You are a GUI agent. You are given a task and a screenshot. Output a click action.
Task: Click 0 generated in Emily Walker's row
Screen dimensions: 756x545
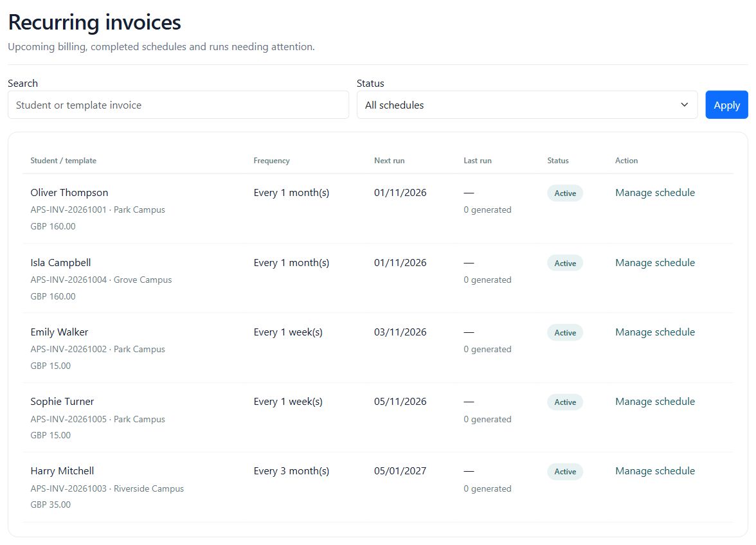coord(487,349)
